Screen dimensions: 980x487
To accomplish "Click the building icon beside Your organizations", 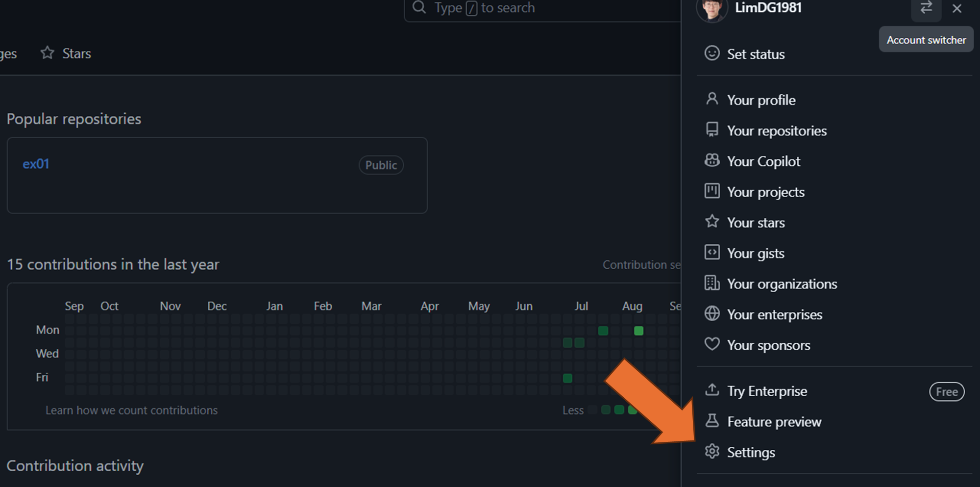I will [712, 283].
